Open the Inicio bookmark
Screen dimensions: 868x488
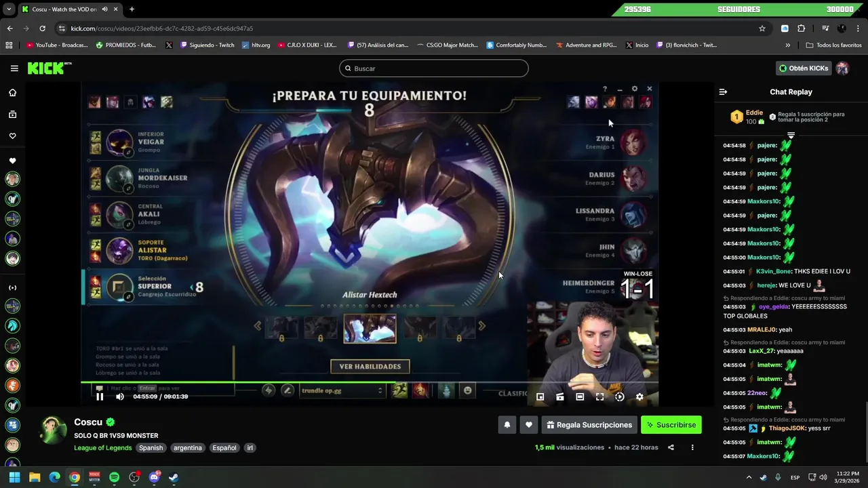637,45
